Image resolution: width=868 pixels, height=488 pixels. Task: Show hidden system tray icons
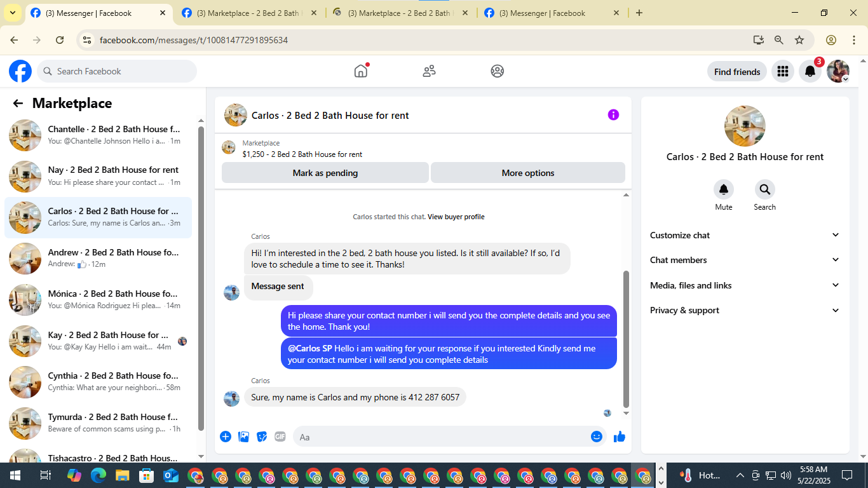[740, 475]
